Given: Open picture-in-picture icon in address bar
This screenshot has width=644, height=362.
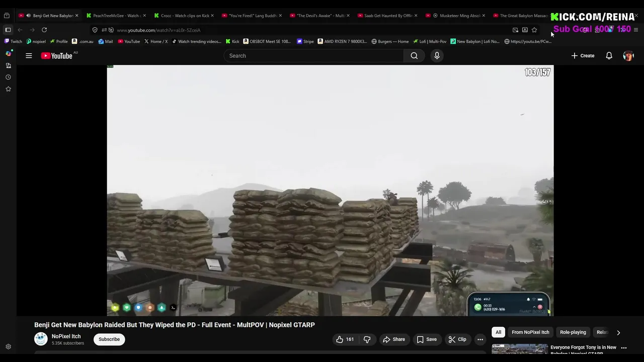Looking at the screenshot, I should (515, 30).
